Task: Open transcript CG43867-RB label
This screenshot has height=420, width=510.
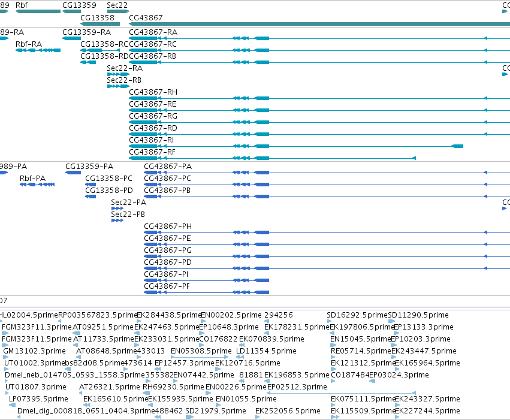Action: point(153,56)
